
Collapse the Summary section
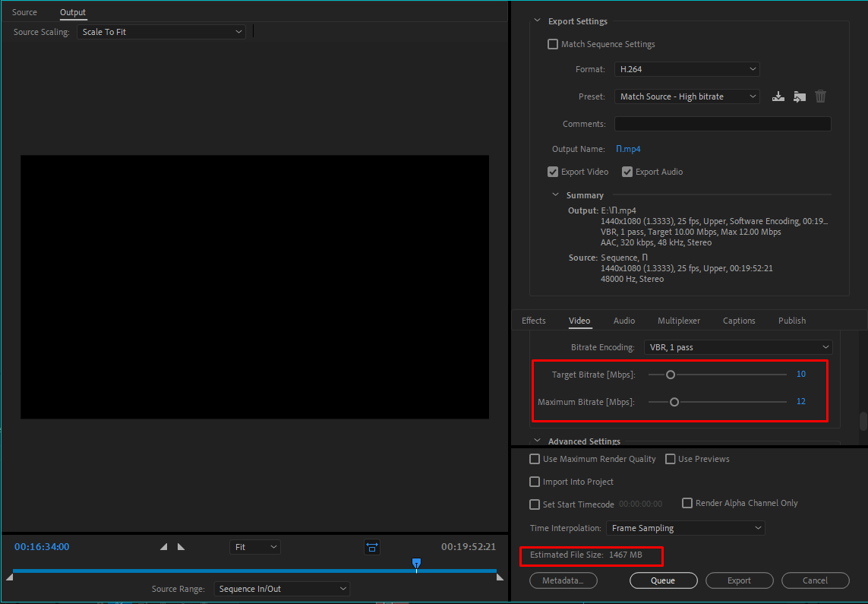pos(556,195)
